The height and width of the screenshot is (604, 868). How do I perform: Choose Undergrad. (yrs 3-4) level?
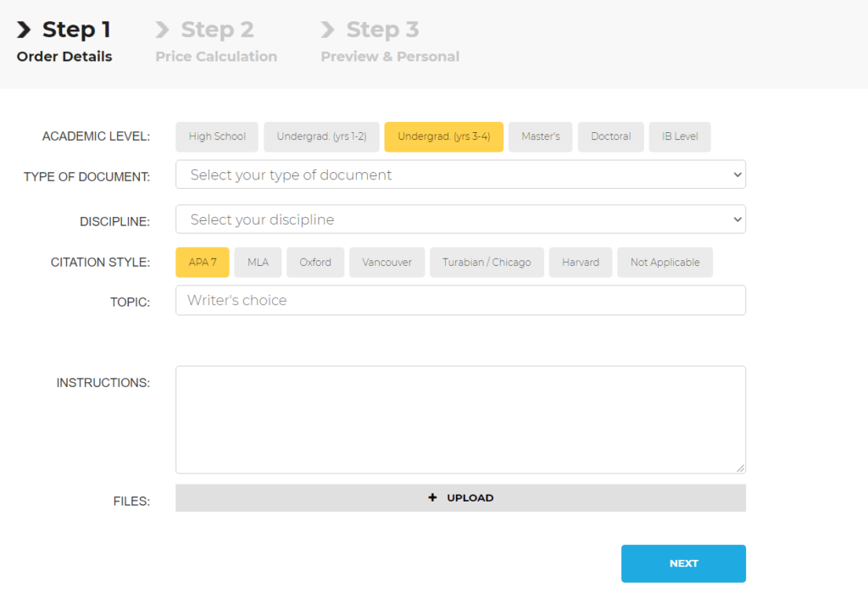tap(443, 136)
